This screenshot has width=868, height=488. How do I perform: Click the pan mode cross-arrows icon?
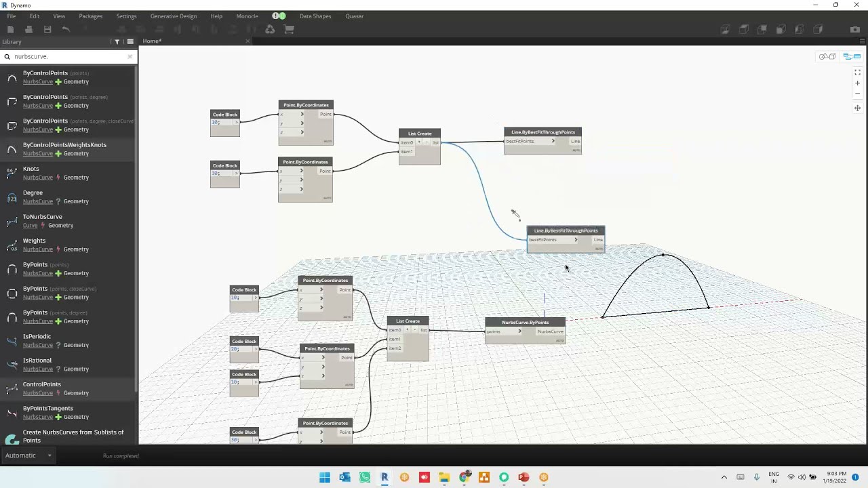click(857, 108)
